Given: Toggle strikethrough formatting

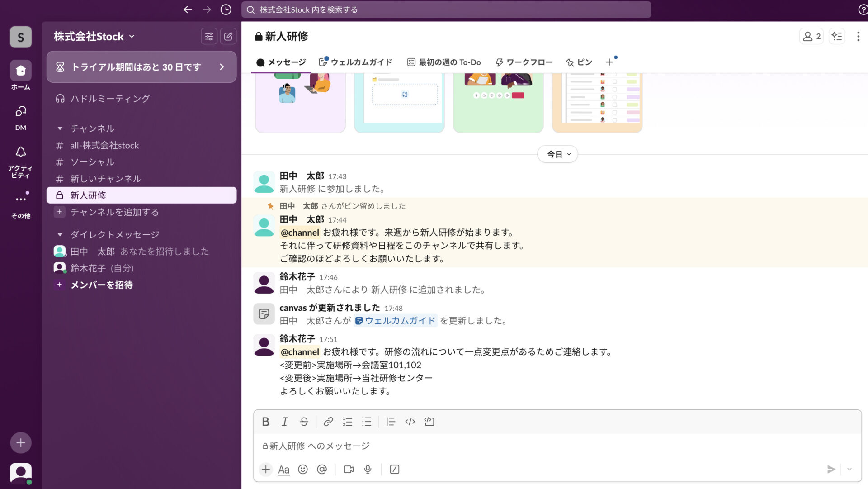Looking at the screenshot, I should coord(304,422).
